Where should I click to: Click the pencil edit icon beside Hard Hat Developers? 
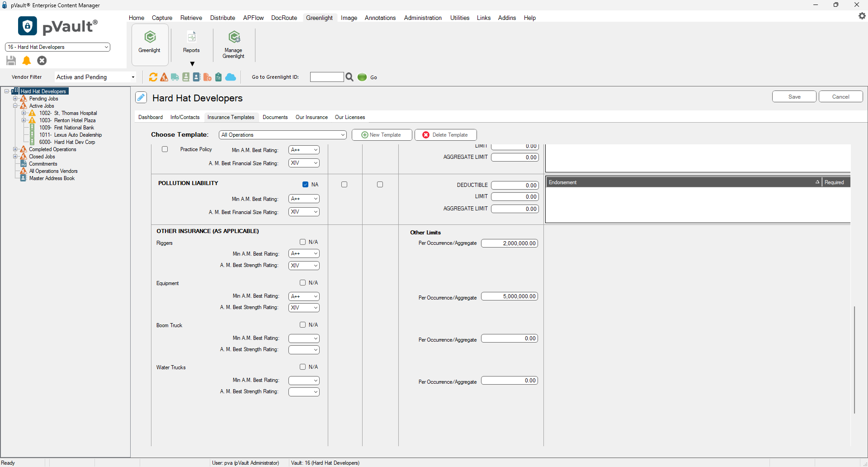click(141, 98)
